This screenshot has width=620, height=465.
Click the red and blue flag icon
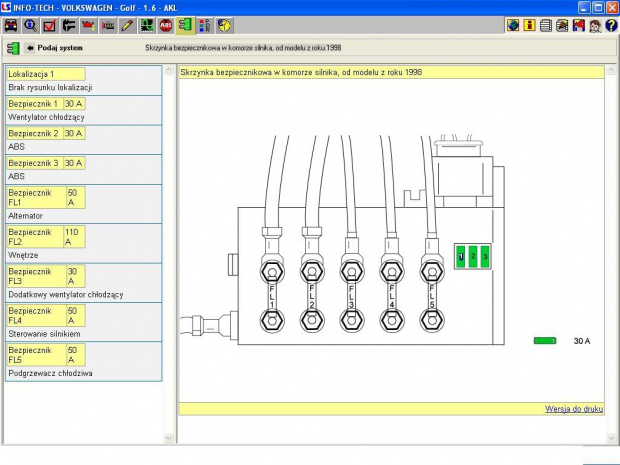(x=578, y=26)
